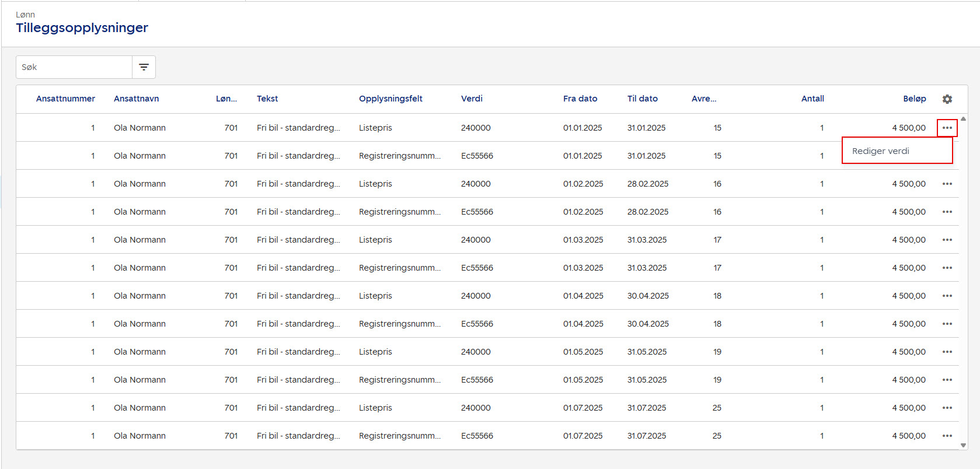Expand the row menu for the Listepris row dated 01.07.2025

coord(947,408)
